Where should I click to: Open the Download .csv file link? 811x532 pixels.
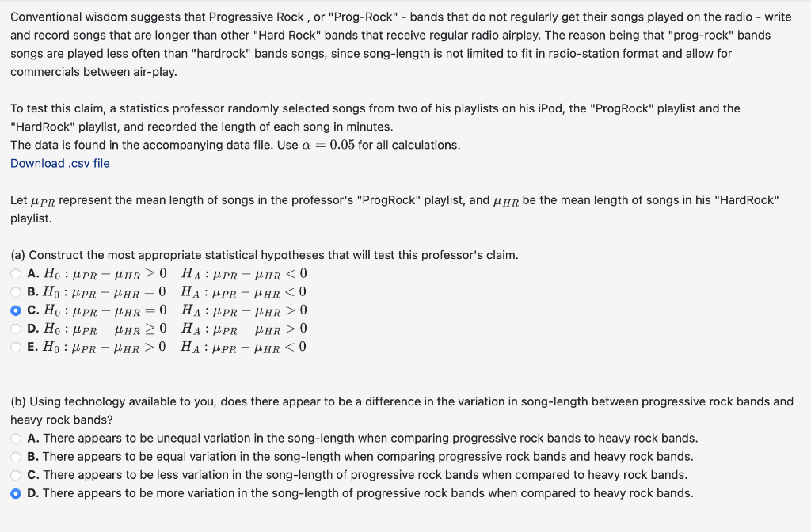pyautogui.click(x=60, y=163)
